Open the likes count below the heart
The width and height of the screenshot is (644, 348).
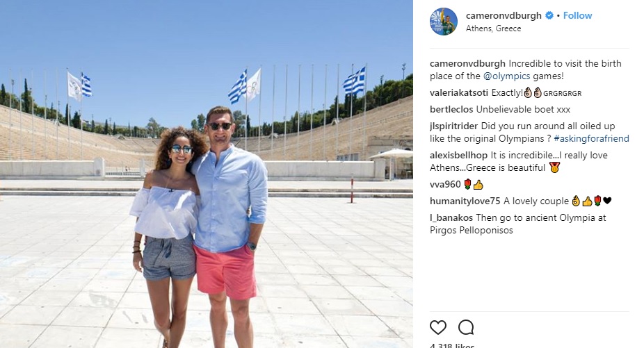tap(452, 345)
